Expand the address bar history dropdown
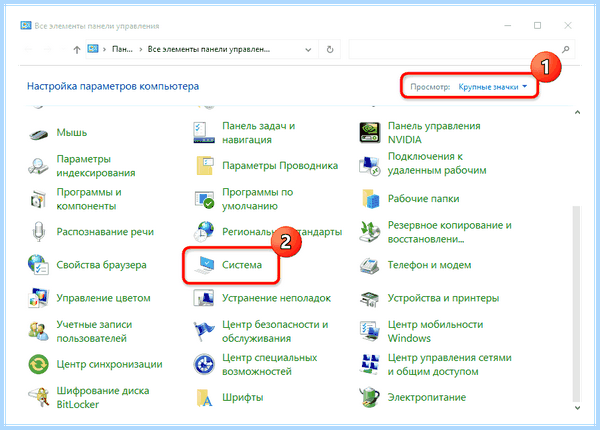 [x=308, y=50]
